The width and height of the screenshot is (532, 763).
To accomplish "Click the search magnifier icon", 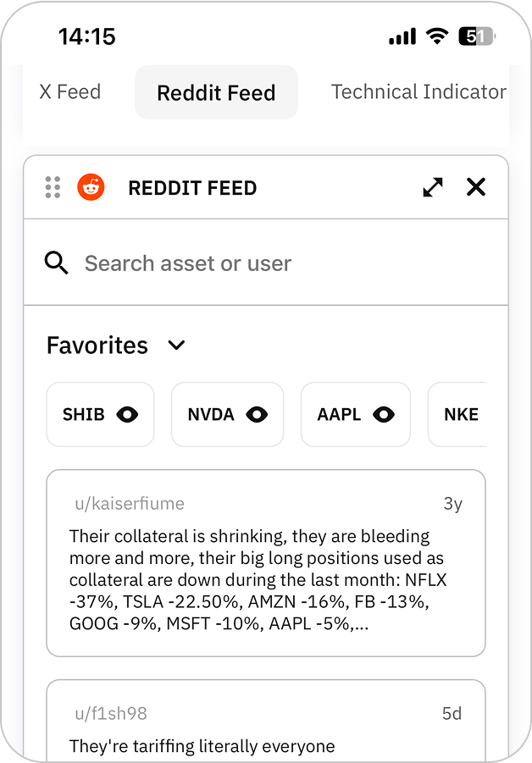I will click(57, 263).
